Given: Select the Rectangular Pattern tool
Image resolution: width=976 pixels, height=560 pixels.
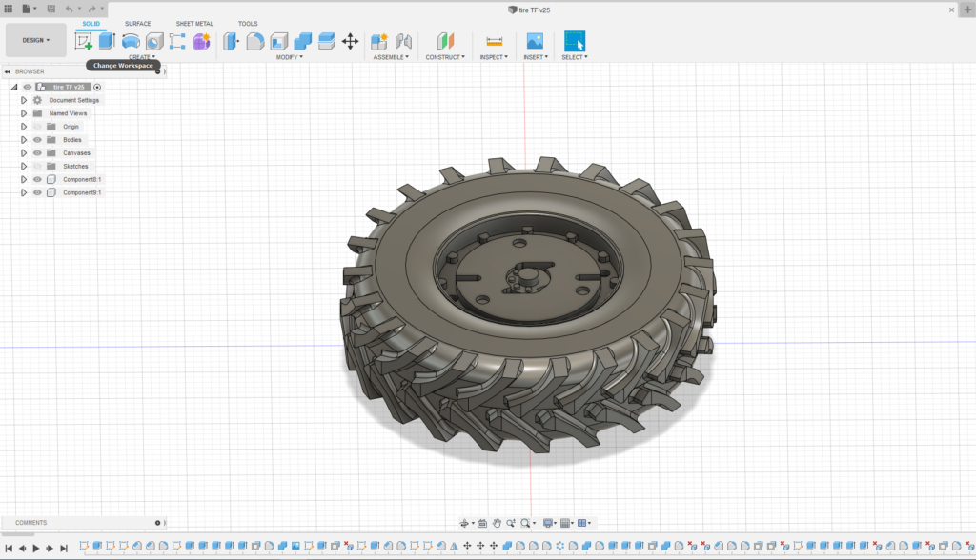Looking at the screenshot, I should 177,41.
